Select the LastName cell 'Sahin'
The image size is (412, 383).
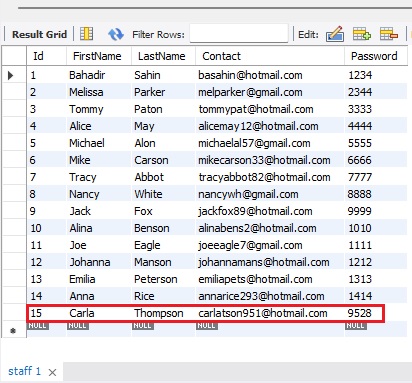[163, 75]
